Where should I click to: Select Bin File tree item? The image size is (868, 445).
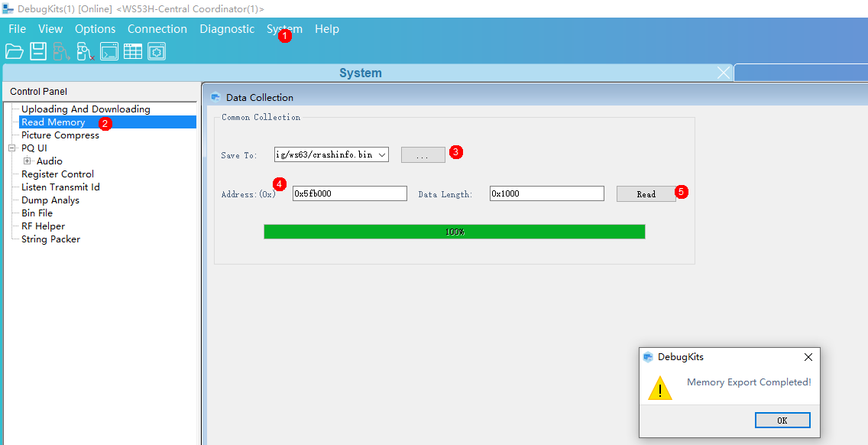pos(37,213)
